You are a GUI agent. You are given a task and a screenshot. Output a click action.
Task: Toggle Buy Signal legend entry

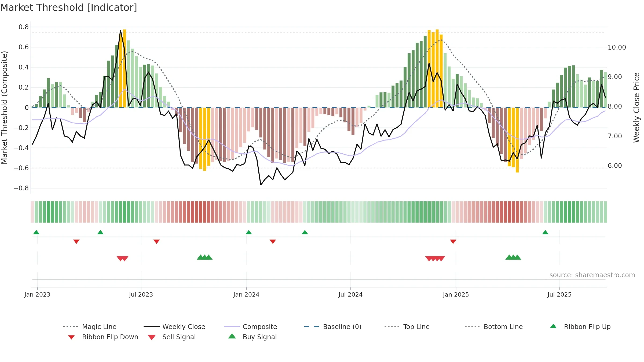(x=252, y=337)
